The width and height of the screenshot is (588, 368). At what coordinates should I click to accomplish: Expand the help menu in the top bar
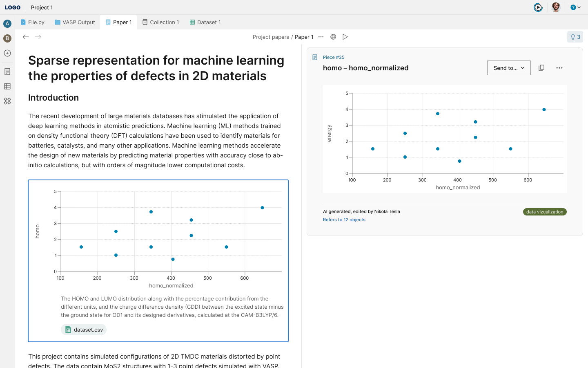[x=575, y=7]
